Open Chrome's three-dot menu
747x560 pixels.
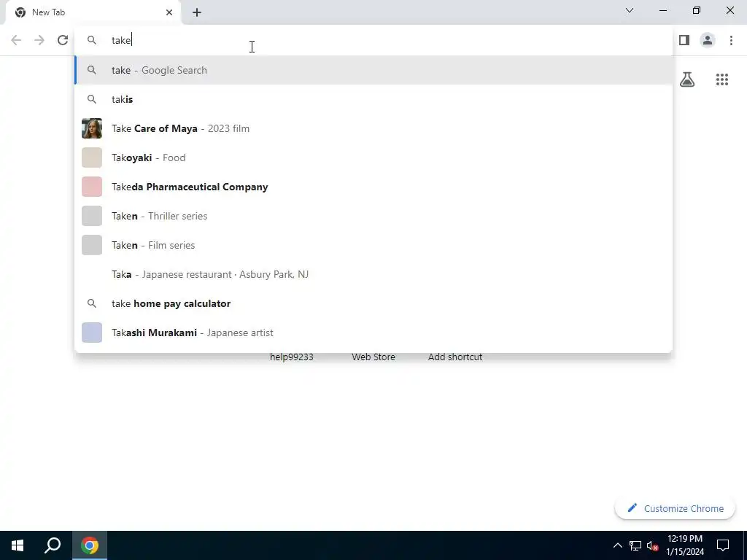tap(731, 40)
